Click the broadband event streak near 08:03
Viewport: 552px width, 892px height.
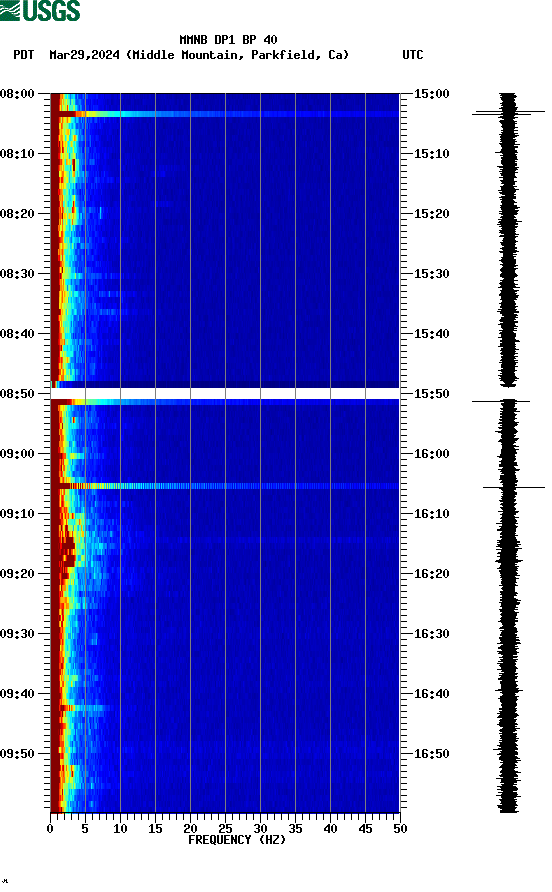(225, 114)
